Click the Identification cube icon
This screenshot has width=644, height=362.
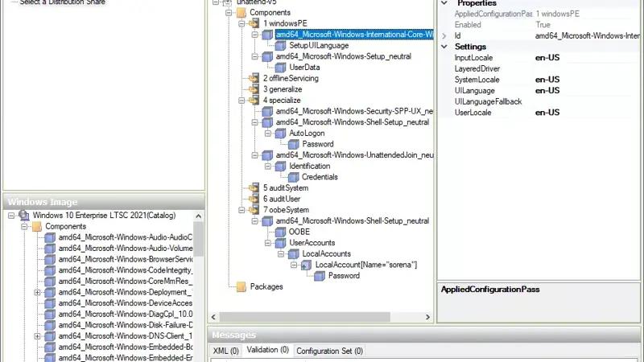(x=280, y=167)
